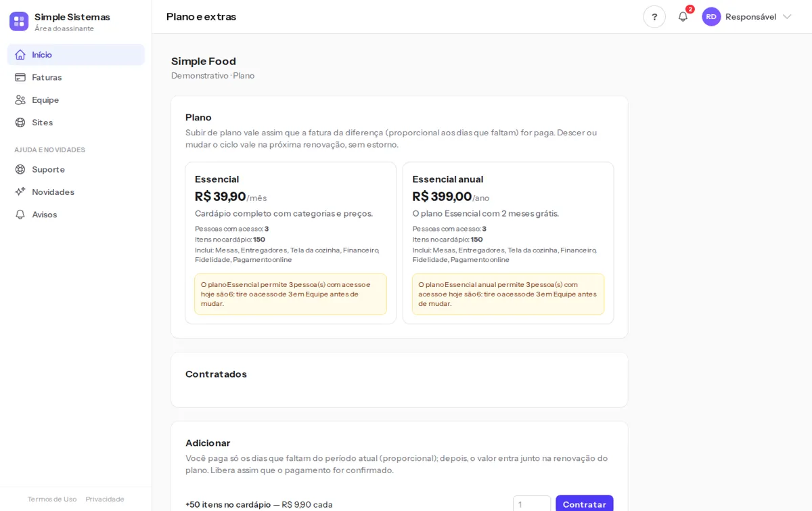The width and height of the screenshot is (812, 511).
Task: Open the Sites globe icon
Action: click(x=20, y=123)
